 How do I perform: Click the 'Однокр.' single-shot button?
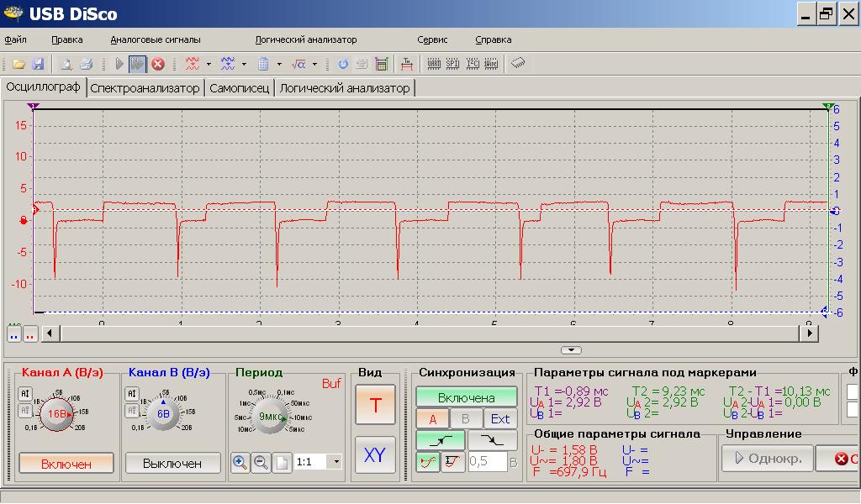tap(767, 459)
